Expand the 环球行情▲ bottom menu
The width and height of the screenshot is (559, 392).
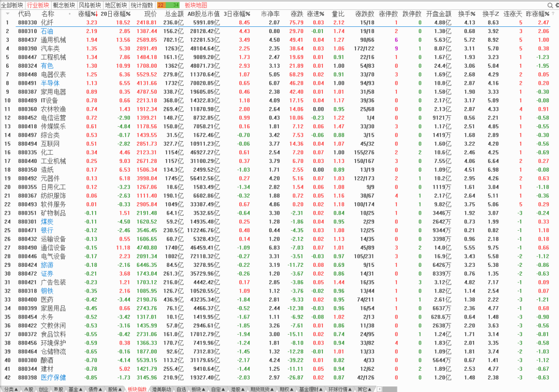(340, 389)
